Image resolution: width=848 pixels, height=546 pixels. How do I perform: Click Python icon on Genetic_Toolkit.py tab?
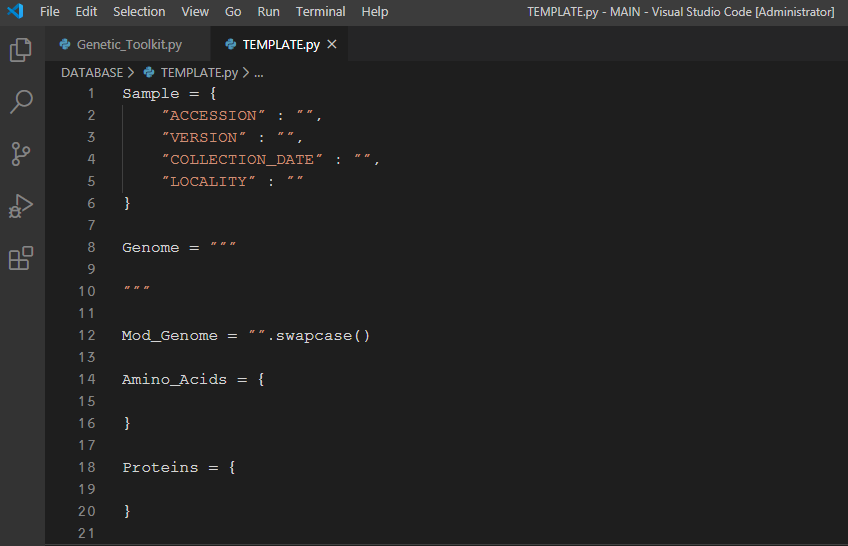[x=65, y=44]
